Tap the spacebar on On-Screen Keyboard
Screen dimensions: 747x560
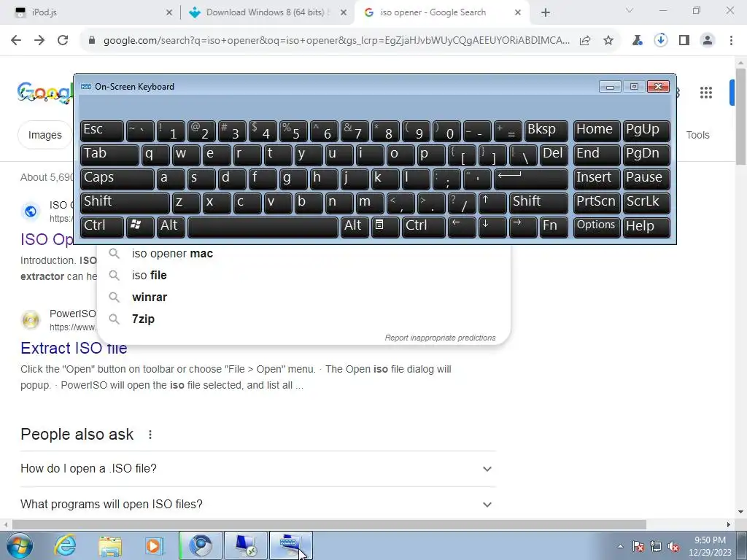[x=263, y=227]
